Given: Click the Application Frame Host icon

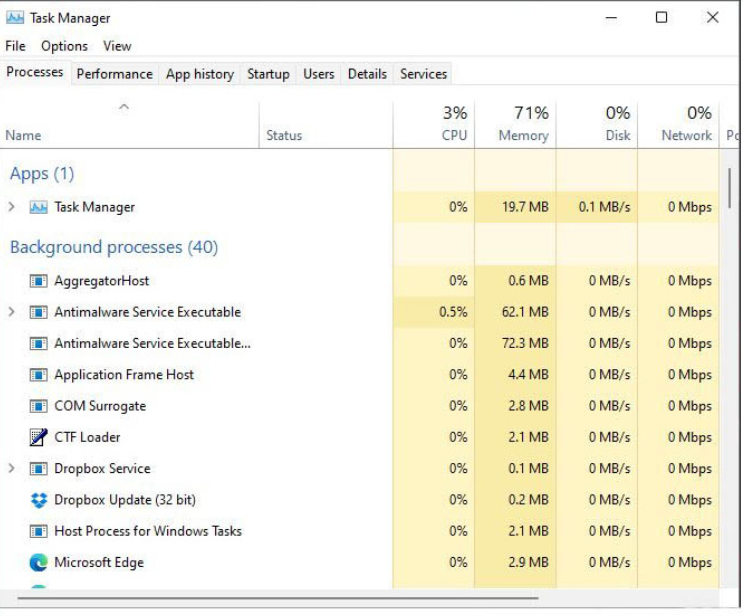Looking at the screenshot, I should pyautogui.click(x=39, y=375).
